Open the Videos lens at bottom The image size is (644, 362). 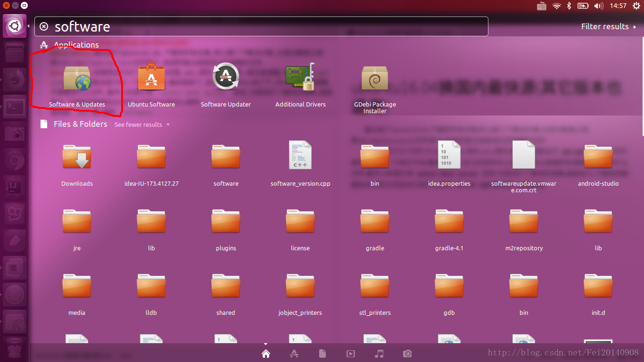point(351,354)
